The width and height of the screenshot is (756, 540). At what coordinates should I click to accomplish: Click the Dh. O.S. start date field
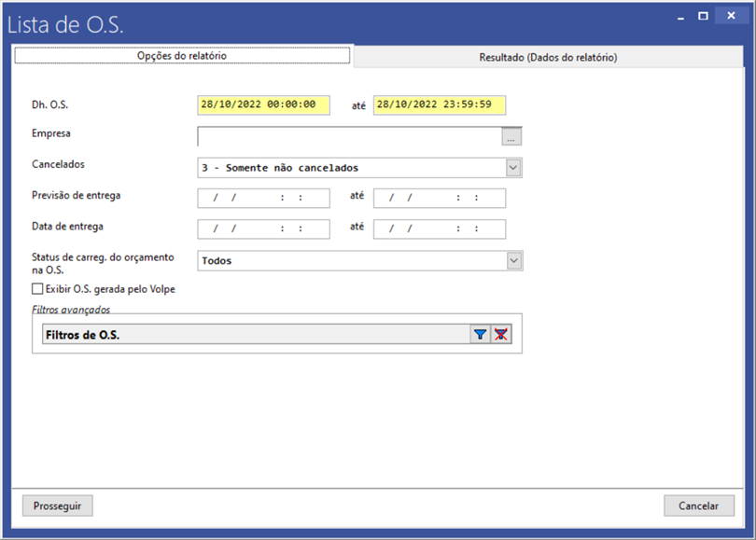(263, 105)
